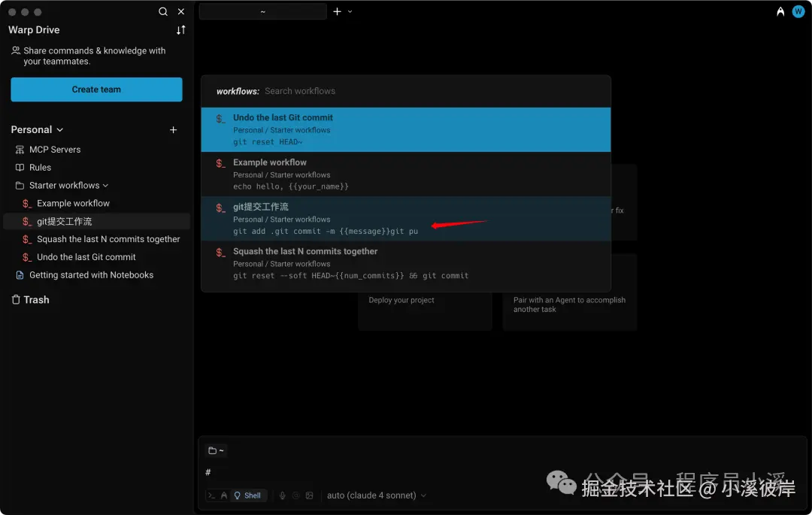Collapse the Starter workflows folder
The height and width of the screenshot is (515, 812).
click(106, 185)
